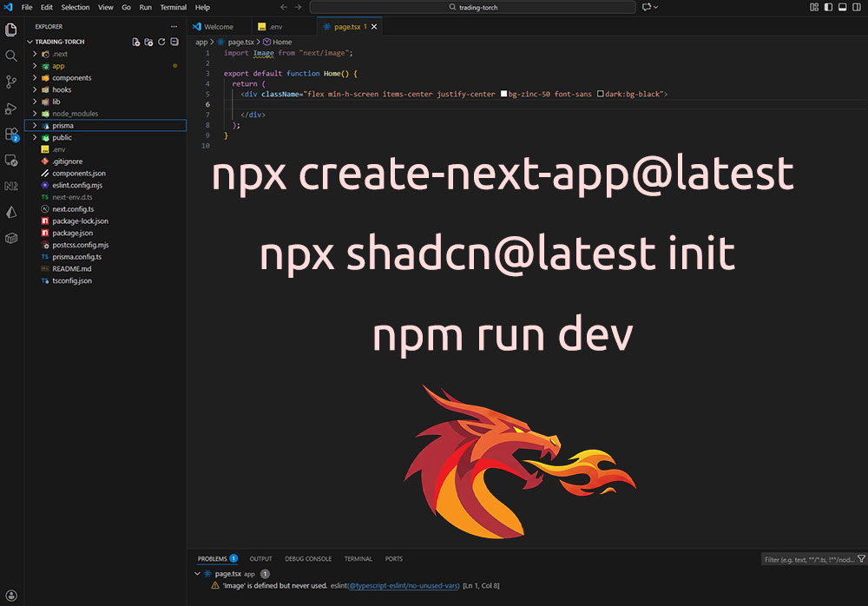
Task: Open the Selection menu
Action: pyautogui.click(x=76, y=7)
